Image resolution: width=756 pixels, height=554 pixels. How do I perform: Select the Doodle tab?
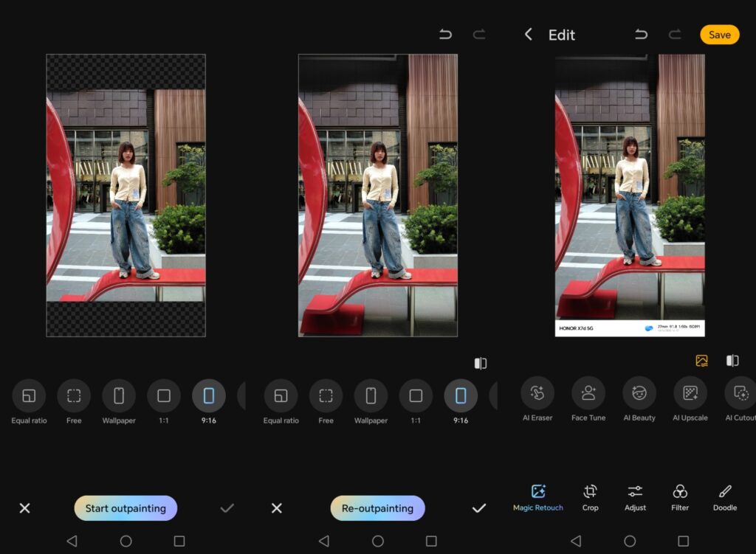click(x=725, y=492)
